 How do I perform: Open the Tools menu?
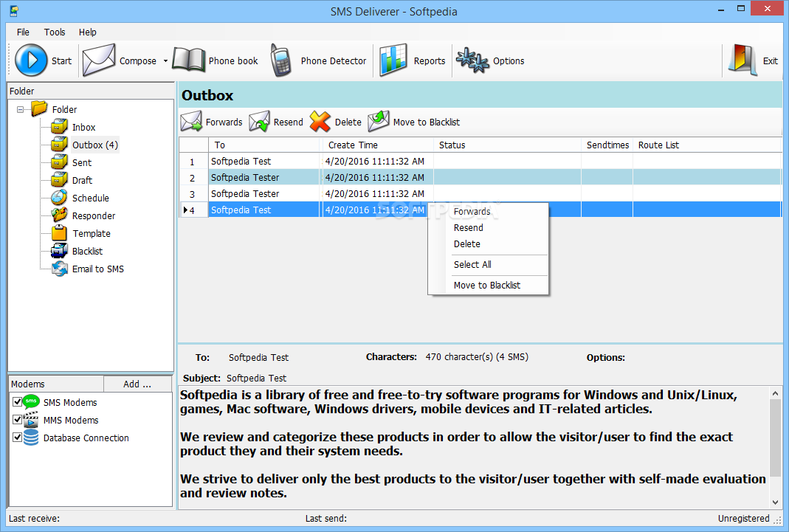(x=55, y=32)
